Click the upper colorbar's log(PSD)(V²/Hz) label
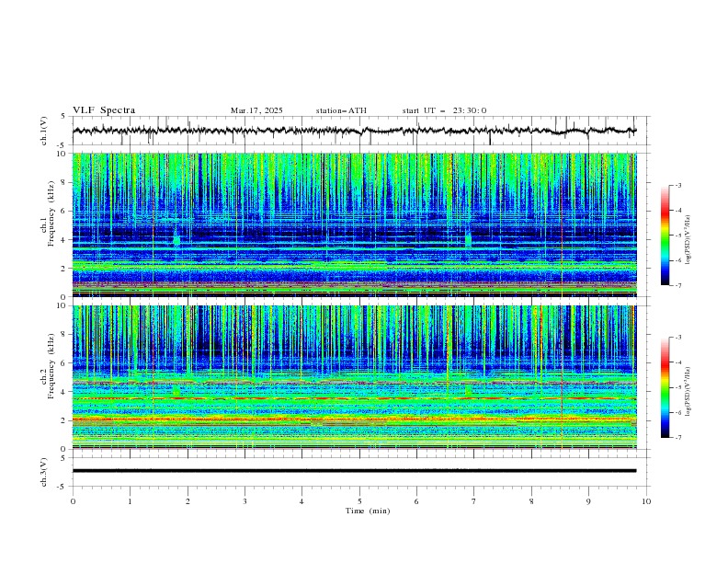 pyautogui.click(x=688, y=240)
